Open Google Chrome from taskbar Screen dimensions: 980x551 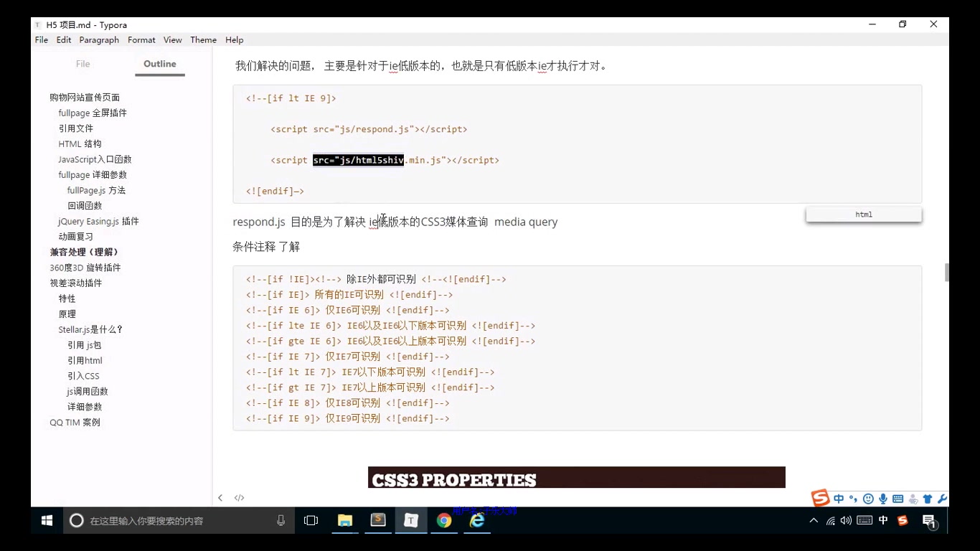pos(444,521)
